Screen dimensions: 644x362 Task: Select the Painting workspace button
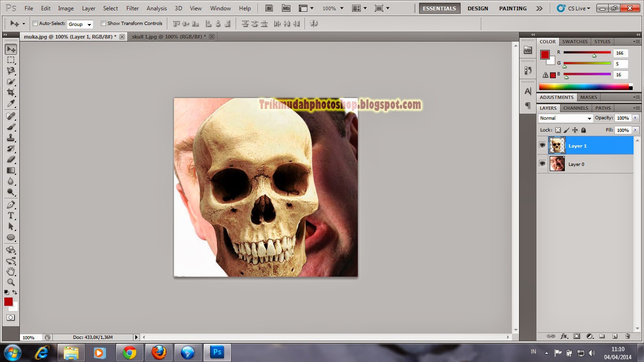(x=513, y=8)
